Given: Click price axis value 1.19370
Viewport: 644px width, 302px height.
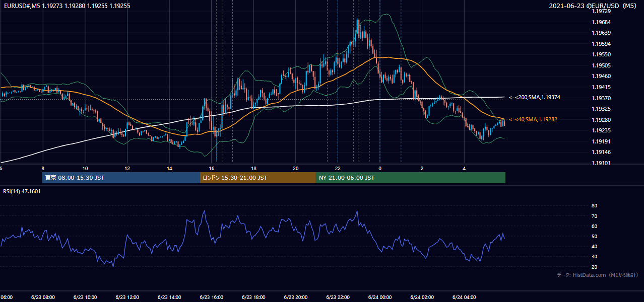Looking at the screenshot, I should (x=601, y=98).
